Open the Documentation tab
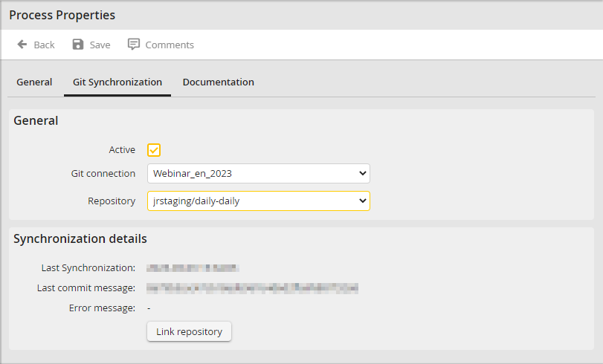 [x=219, y=82]
